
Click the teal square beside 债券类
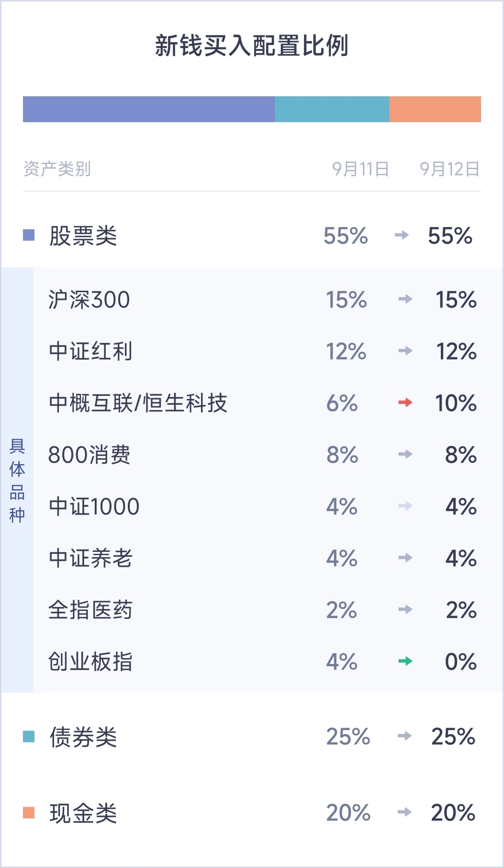pos(29,736)
